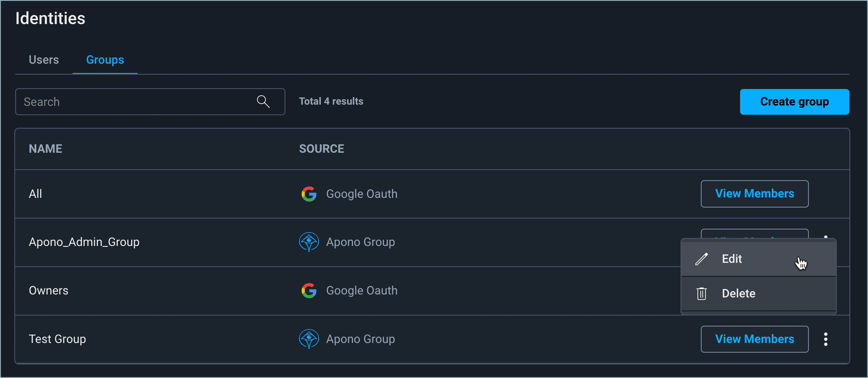Open the three-dot menu for Test Group
Image resolution: width=868 pixels, height=378 pixels.
pyautogui.click(x=825, y=339)
